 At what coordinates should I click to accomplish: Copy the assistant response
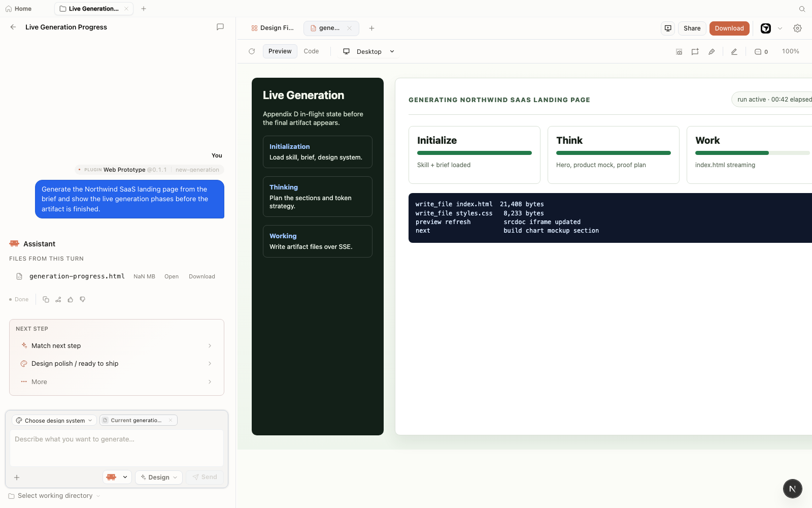[x=46, y=300]
